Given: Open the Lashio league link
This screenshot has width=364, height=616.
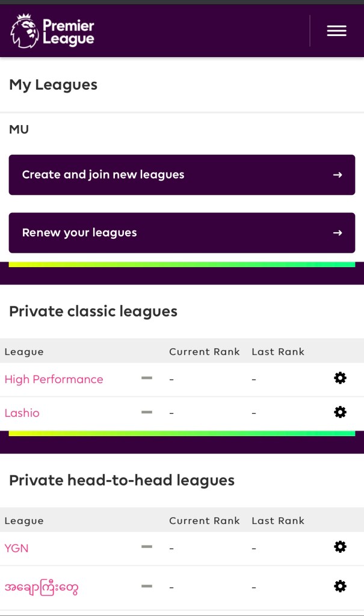Looking at the screenshot, I should tap(22, 413).
